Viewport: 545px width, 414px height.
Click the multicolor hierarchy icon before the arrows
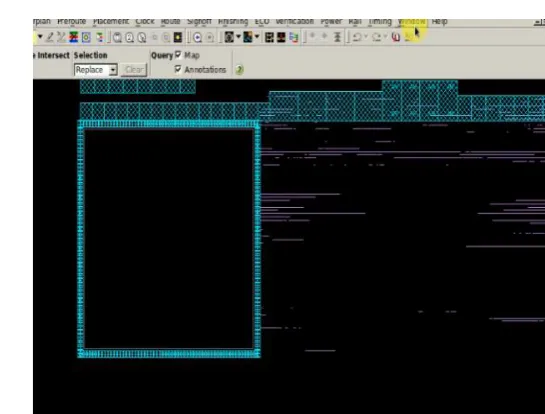click(x=294, y=37)
